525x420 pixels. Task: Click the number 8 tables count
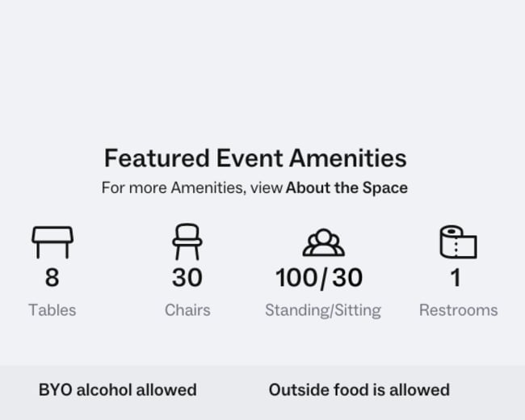52,277
